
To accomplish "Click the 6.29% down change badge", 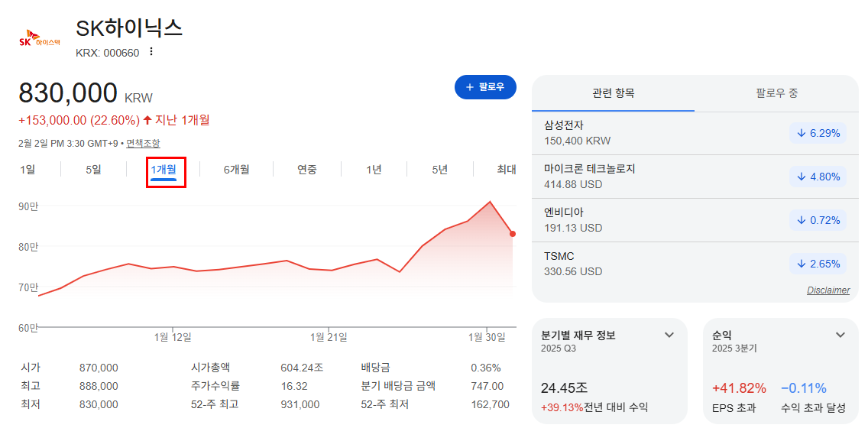I will pyautogui.click(x=818, y=133).
